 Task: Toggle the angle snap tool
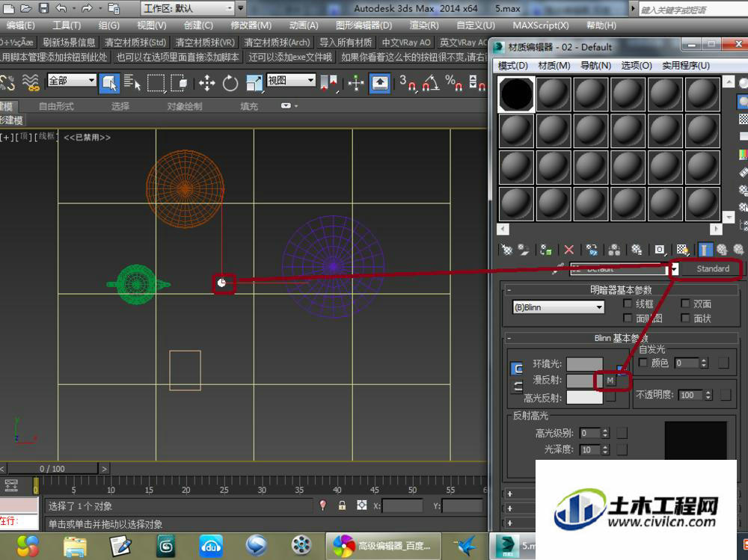tap(431, 83)
